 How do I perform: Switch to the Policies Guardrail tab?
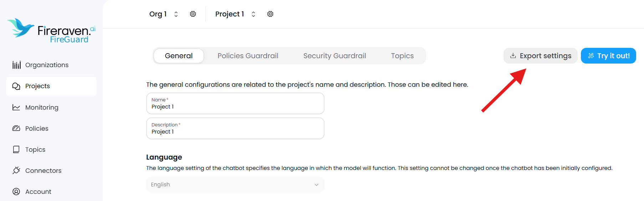click(248, 56)
